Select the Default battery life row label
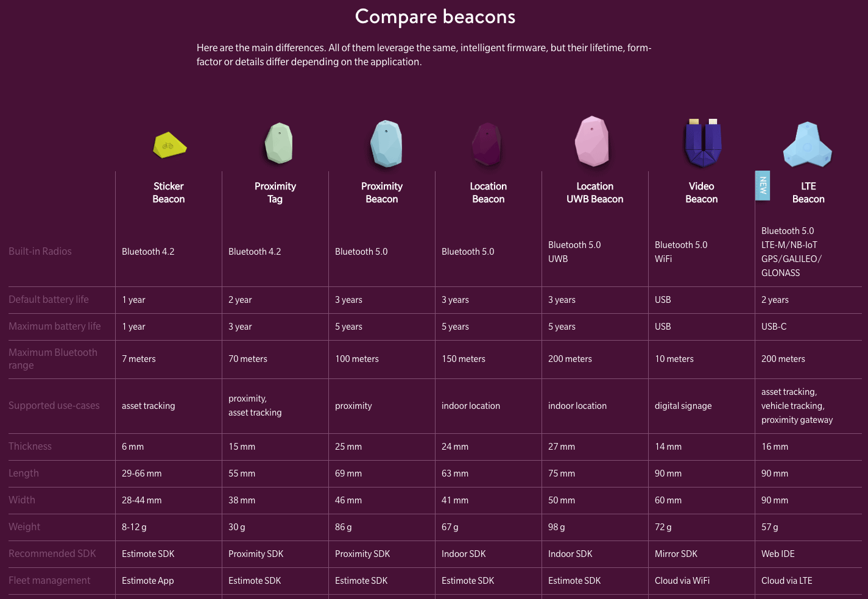Viewport: 868px width, 599px height. (49, 299)
